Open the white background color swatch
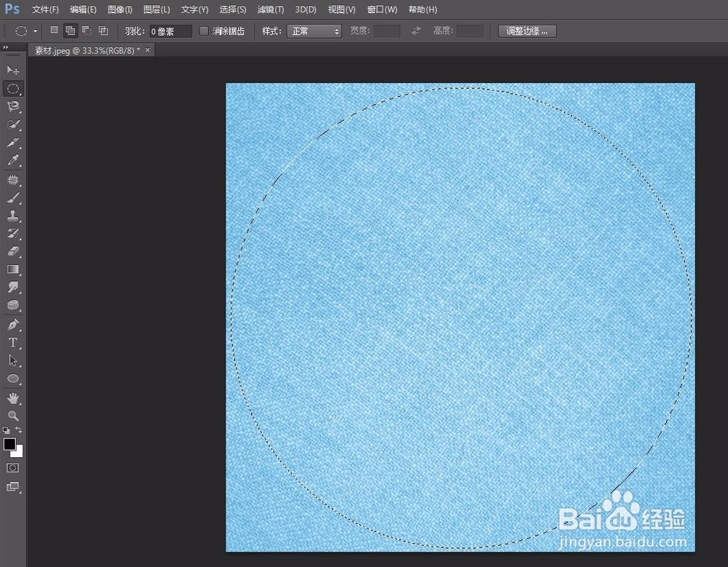Viewport: 728px width, 567px height. (19, 452)
